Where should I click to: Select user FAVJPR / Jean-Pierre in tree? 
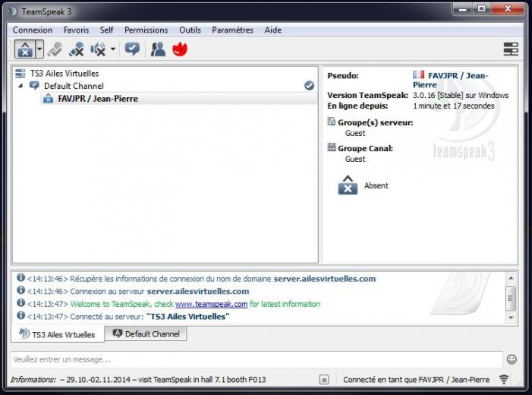click(x=98, y=99)
